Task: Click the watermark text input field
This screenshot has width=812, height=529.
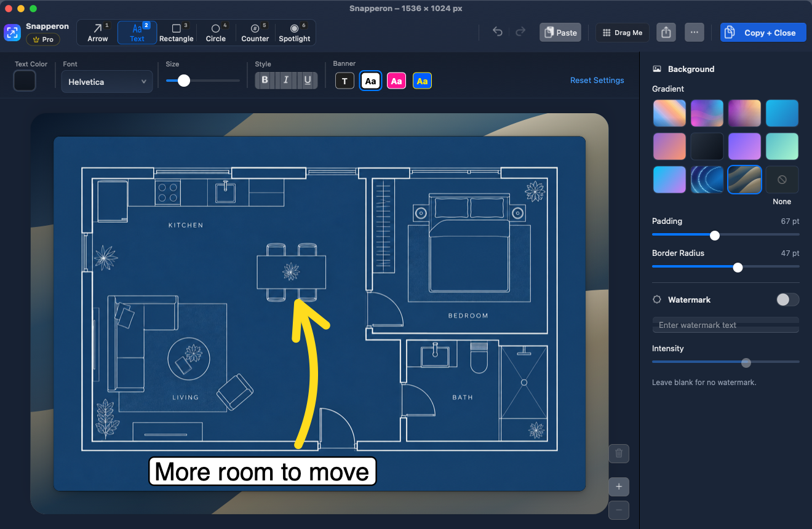Action: (x=726, y=325)
